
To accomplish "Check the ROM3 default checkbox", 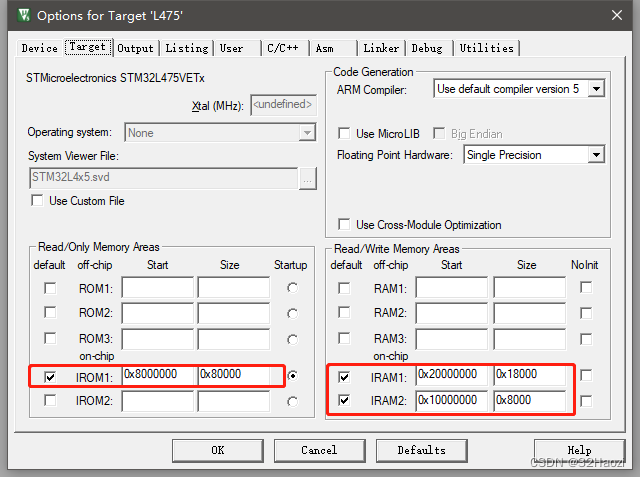I will pyautogui.click(x=50, y=338).
